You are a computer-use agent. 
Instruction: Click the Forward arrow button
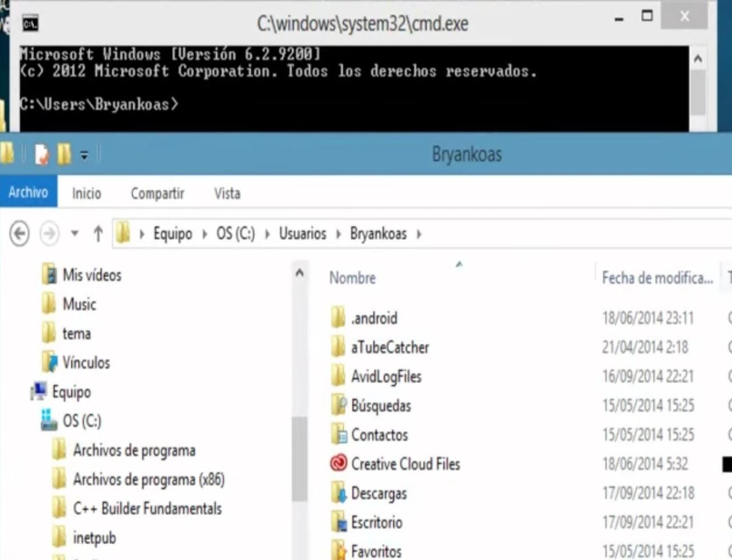[49, 233]
